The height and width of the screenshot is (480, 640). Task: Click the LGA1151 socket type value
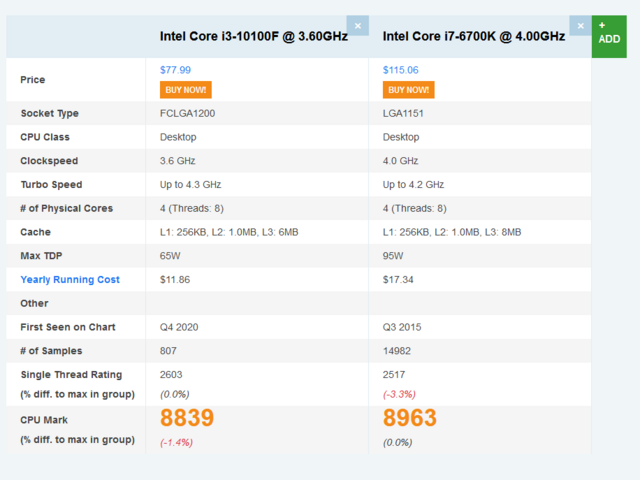pyautogui.click(x=404, y=114)
